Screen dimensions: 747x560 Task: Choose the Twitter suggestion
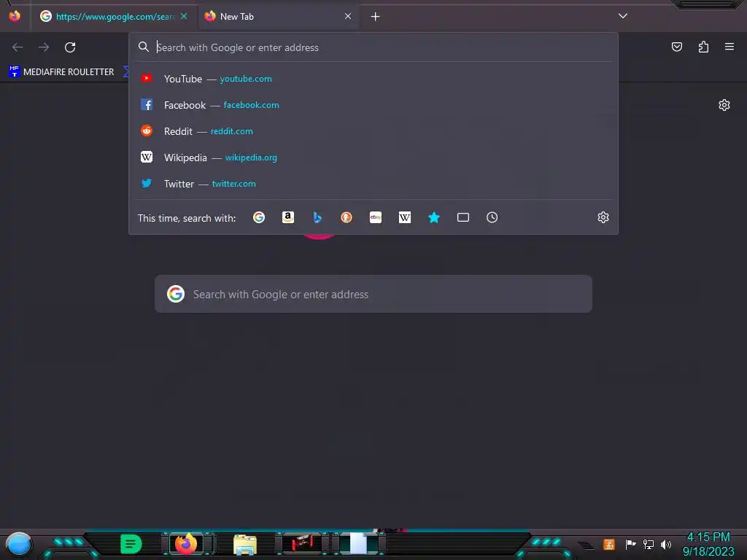373,183
